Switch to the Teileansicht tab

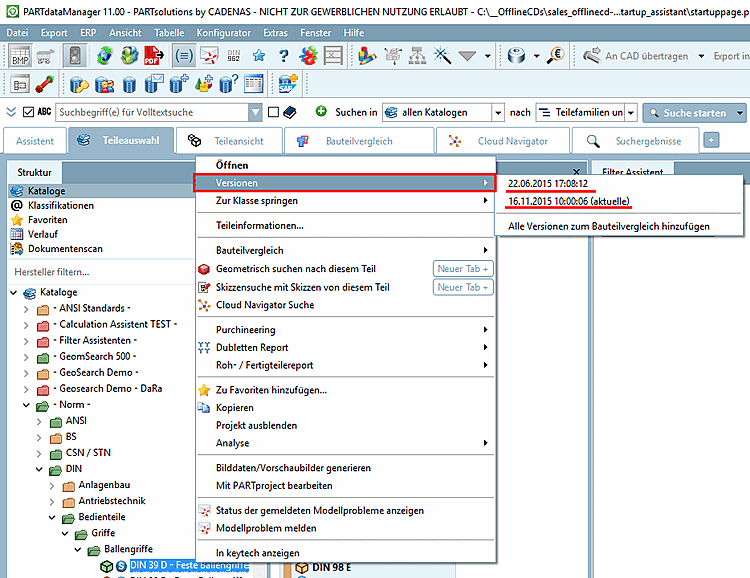coord(230,141)
